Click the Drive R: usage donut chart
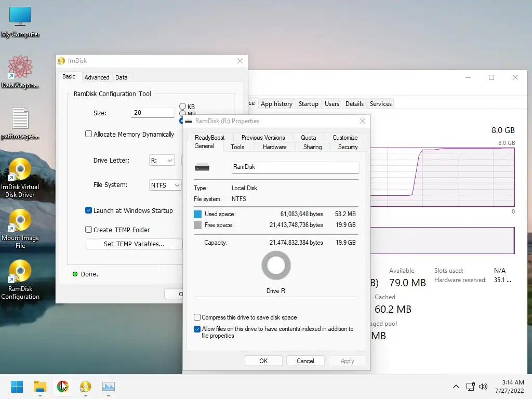 276,265
